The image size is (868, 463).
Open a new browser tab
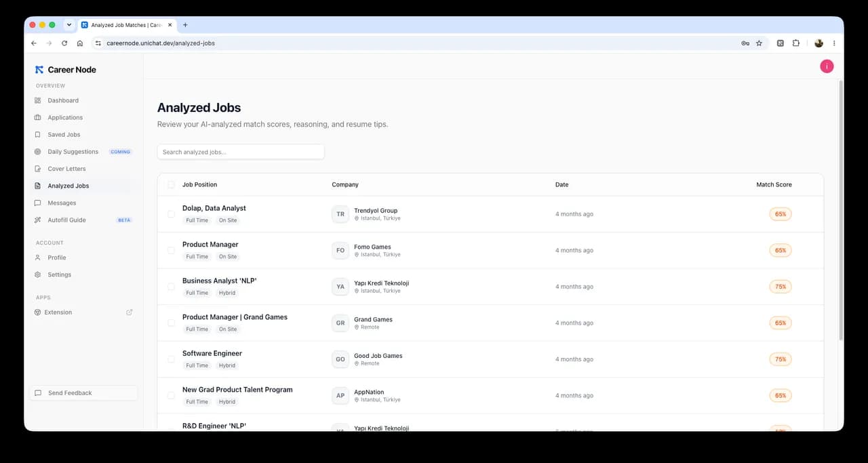point(185,25)
